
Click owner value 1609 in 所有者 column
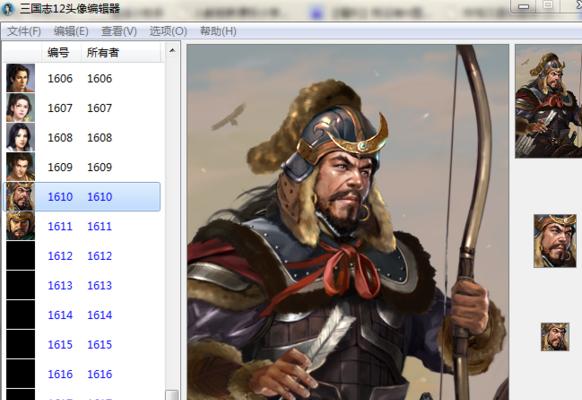click(x=99, y=167)
